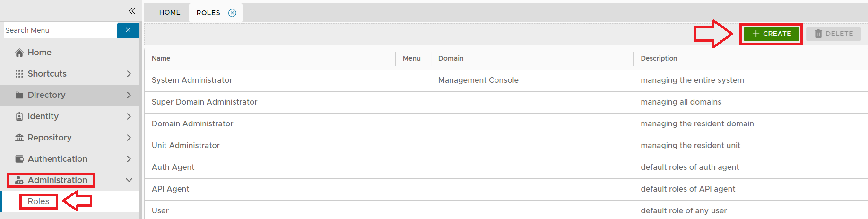Expand the Directory submenu arrow
Image resolution: width=868 pixels, height=219 pixels.
click(x=129, y=95)
